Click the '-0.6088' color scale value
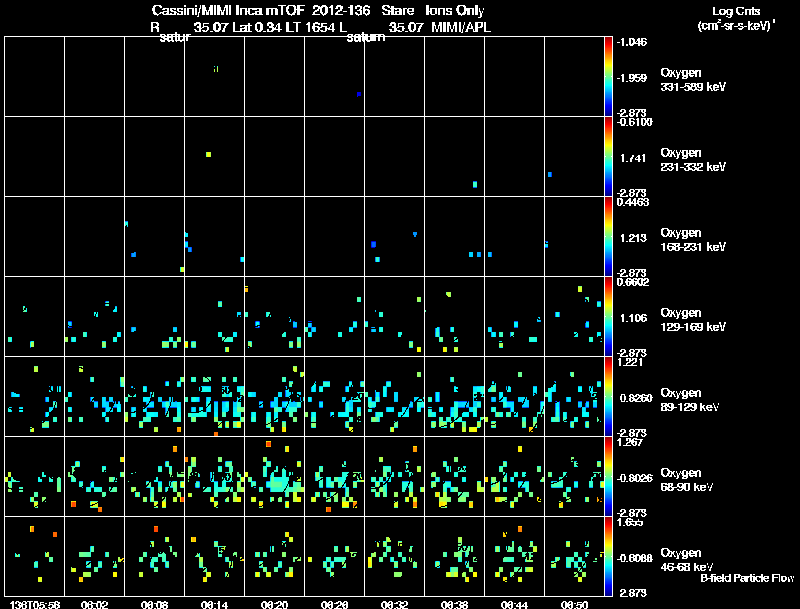This screenshot has height=609, width=800. 634,558
